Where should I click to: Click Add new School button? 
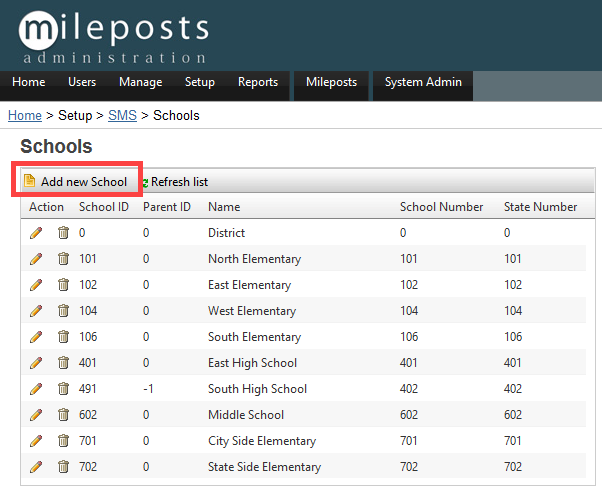pyautogui.click(x=76, y=182)
